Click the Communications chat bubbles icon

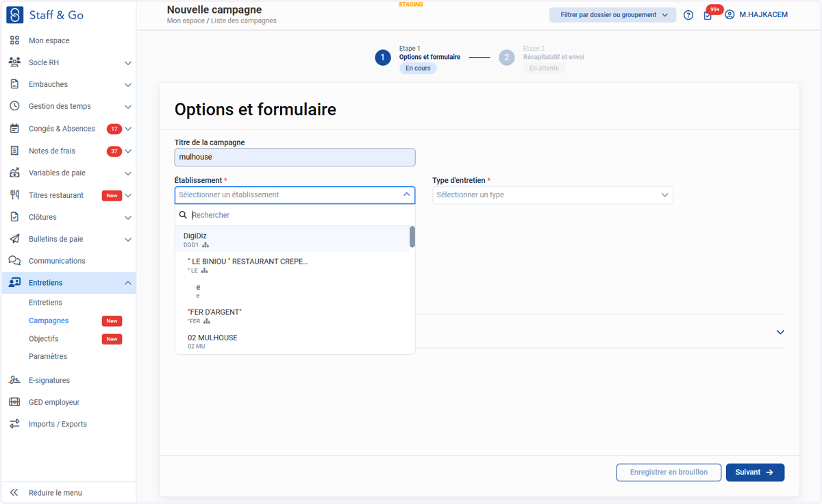click(14, 261)
